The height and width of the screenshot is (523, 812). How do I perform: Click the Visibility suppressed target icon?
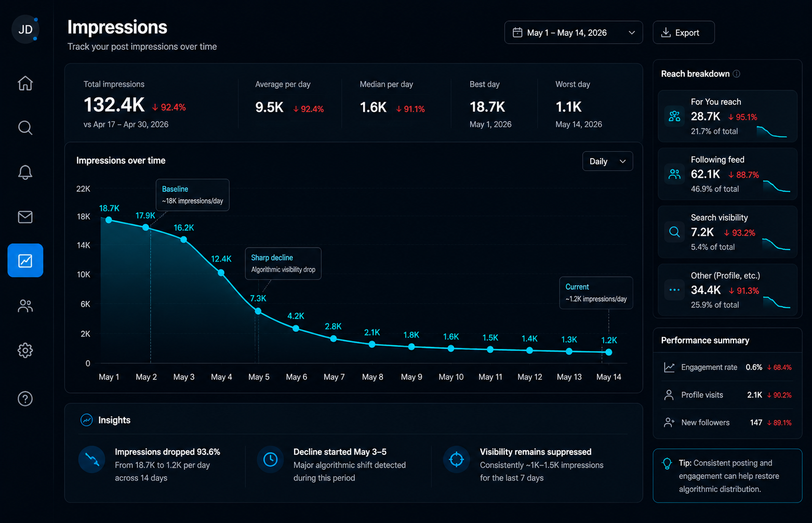click(x=456, y=459)
